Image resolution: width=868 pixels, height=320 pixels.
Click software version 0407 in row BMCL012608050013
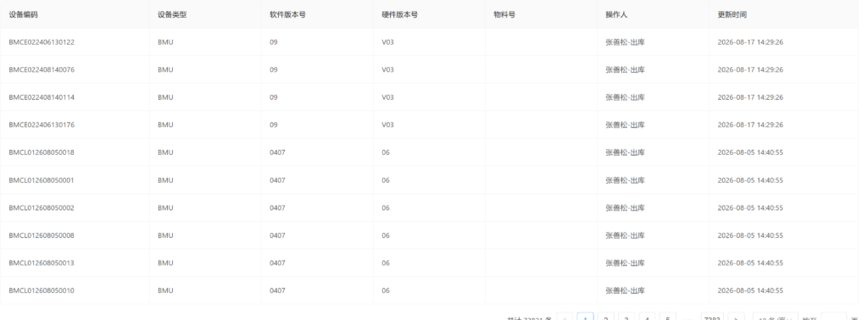(x=277, y=263)
